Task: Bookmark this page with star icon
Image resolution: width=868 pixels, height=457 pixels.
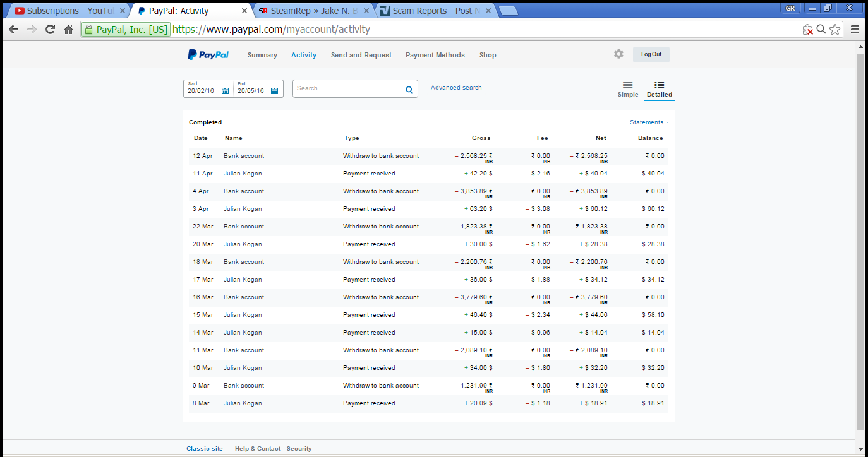Action: click(x=835, y=29)
